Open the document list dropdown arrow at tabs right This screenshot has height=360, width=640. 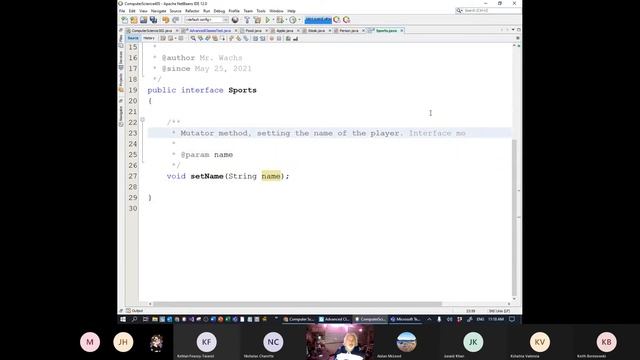513,30
